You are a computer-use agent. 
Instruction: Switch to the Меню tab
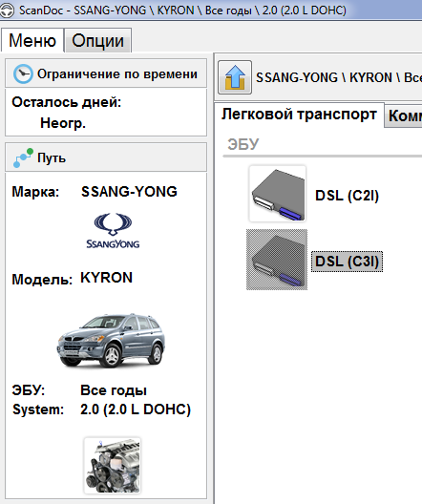point(32,40)
